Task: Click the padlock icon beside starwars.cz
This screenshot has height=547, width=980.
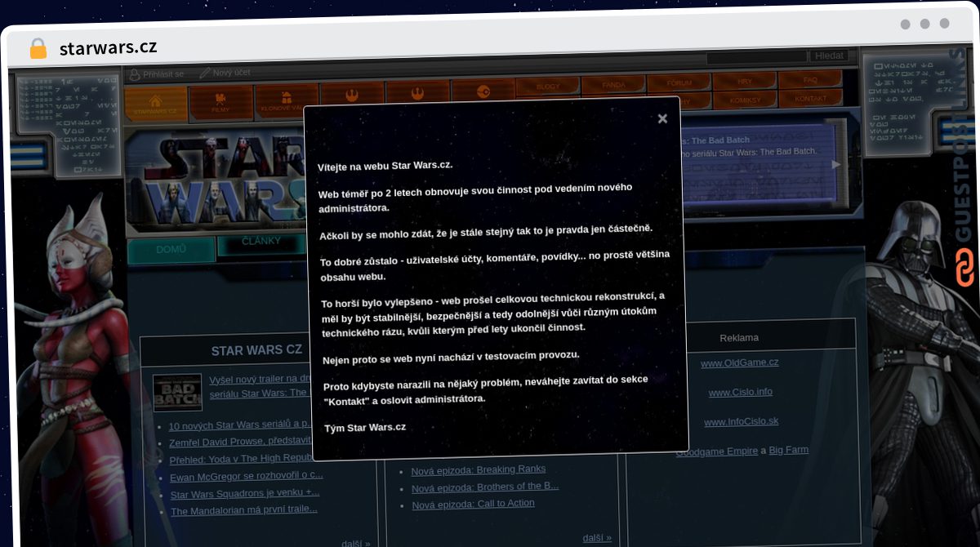Action: 38,48
